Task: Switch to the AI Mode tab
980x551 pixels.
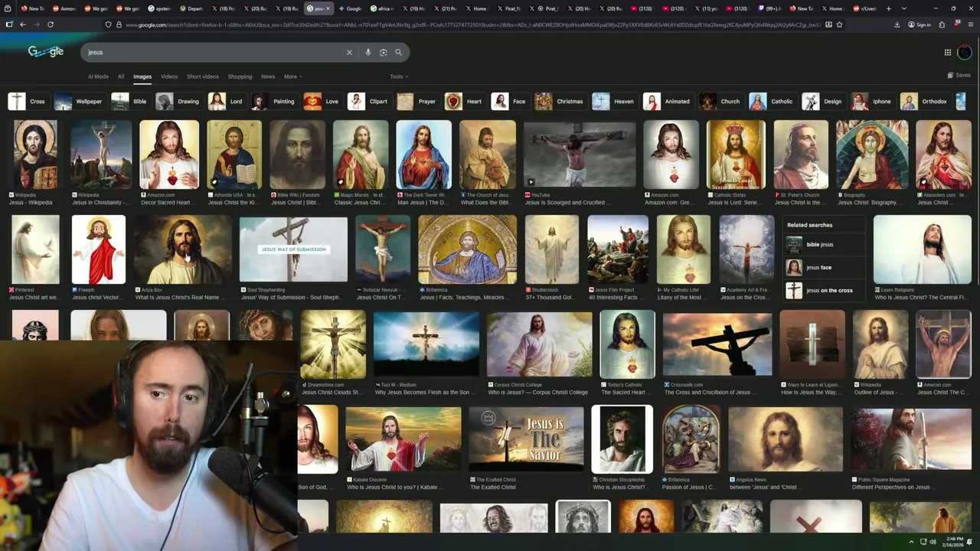Action: (x=98, y=77)
